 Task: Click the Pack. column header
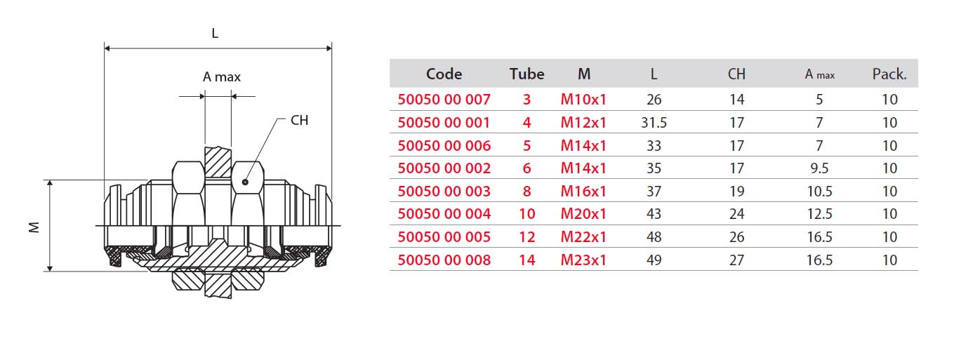[889, 74]
